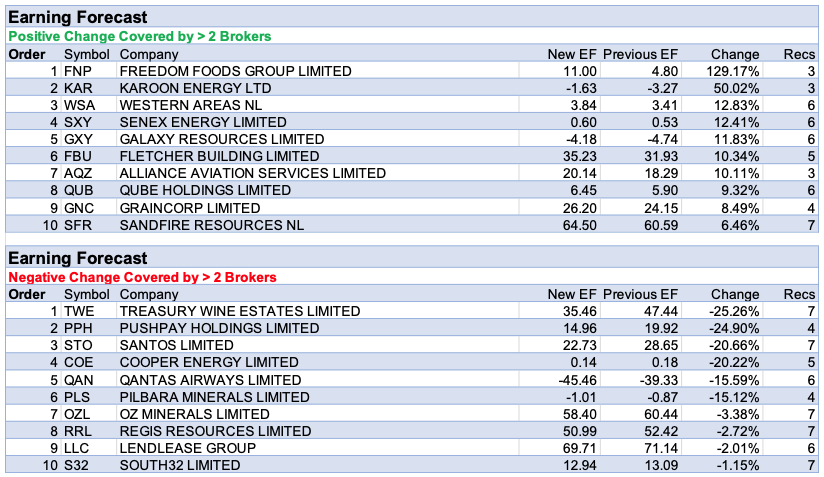This screenshot has width=824, height=477.
Task: Select the TREASURY WINE ESTATES LIMITED cell
Action: [x=239, y=311]
